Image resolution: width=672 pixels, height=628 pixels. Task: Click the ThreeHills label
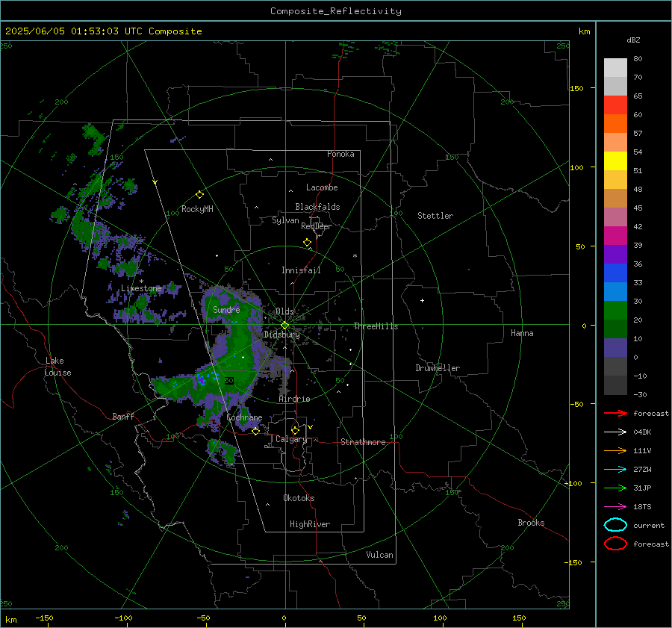(x=376, y=326)
